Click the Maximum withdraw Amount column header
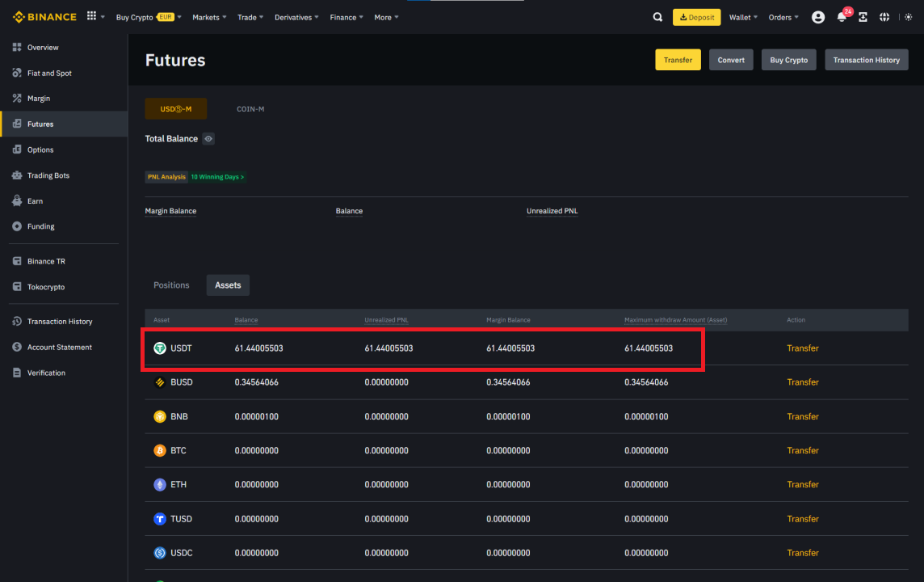This screenshot has width=924, height=582. click(x=675, y=320)
